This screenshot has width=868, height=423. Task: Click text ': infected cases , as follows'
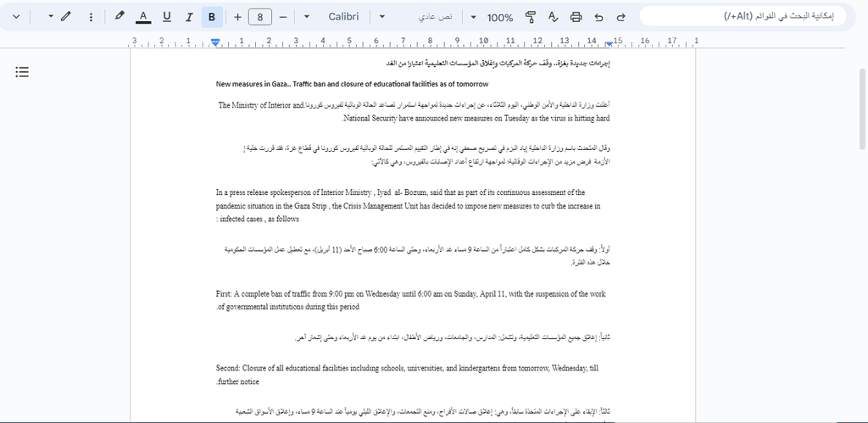[x=258, y=220]
